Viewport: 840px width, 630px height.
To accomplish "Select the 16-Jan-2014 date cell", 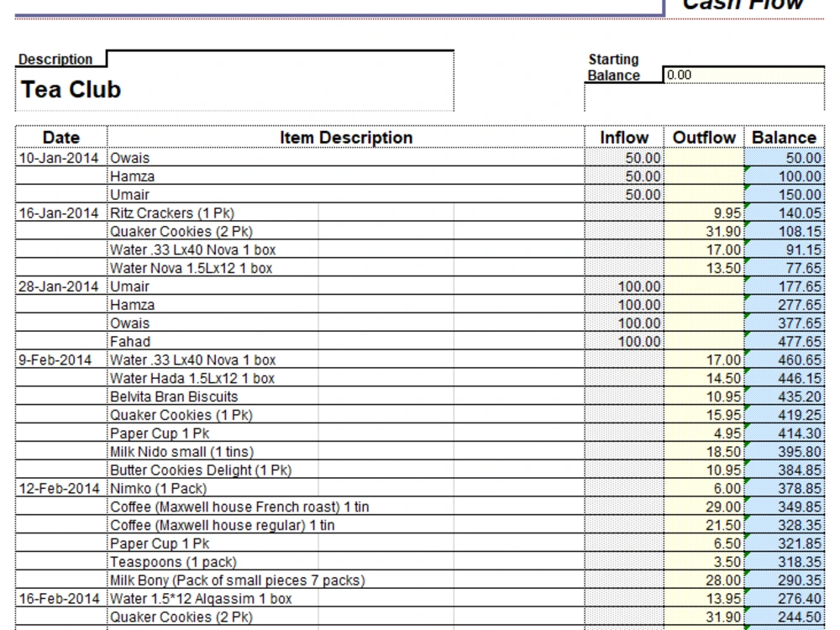I will [x=61, y=213].
